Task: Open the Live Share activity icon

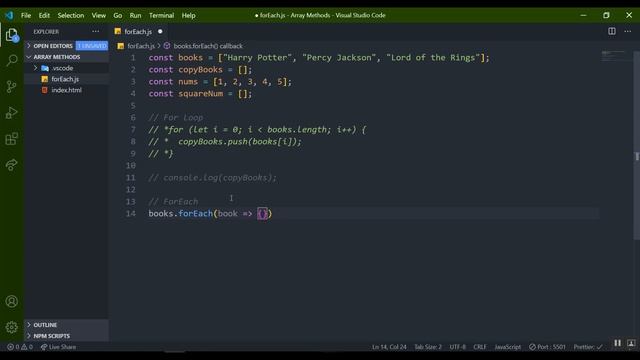Action: (12, 165)
